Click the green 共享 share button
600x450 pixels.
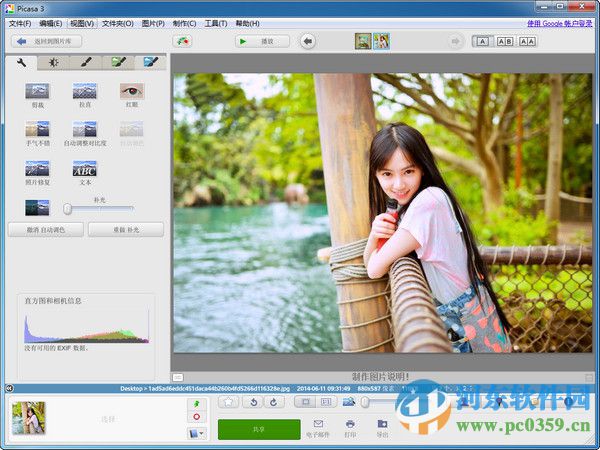[259, 429]
